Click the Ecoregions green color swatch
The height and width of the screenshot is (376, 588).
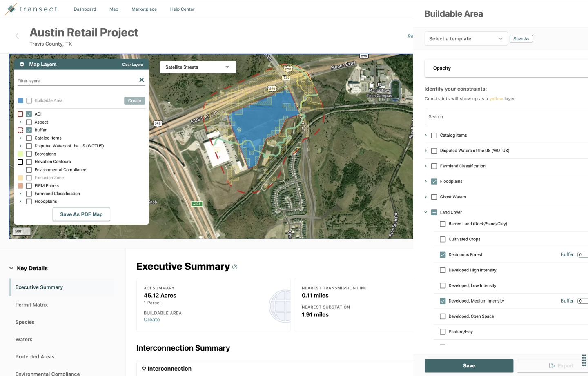pyautogui.click(x=20, y=154)
